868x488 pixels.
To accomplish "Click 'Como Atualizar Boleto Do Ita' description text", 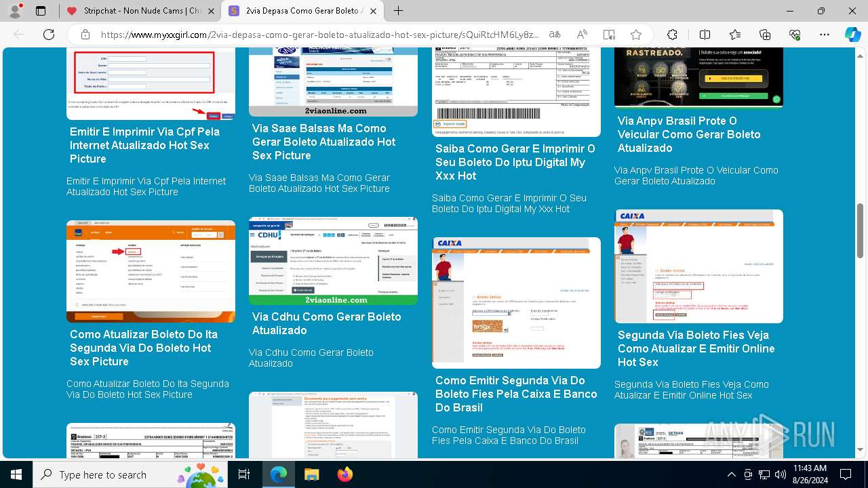I will [x=147, y=389].
